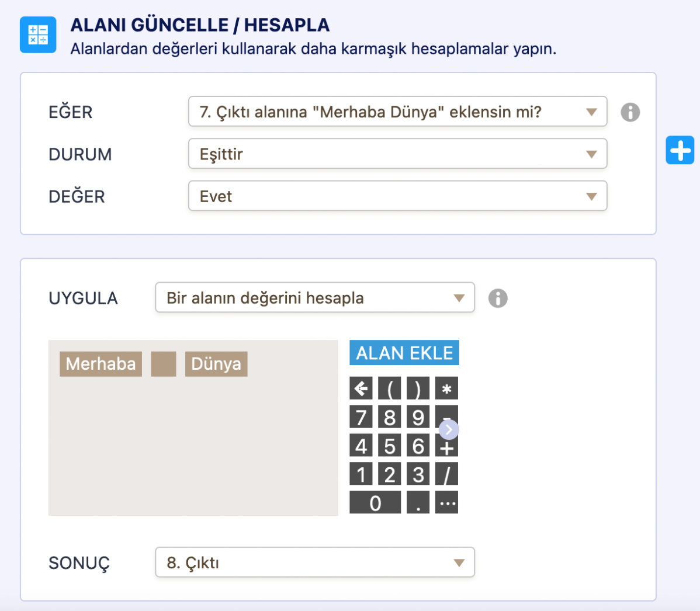
Task: Click the info icon next to EĞER
Action: coord(630,112)
